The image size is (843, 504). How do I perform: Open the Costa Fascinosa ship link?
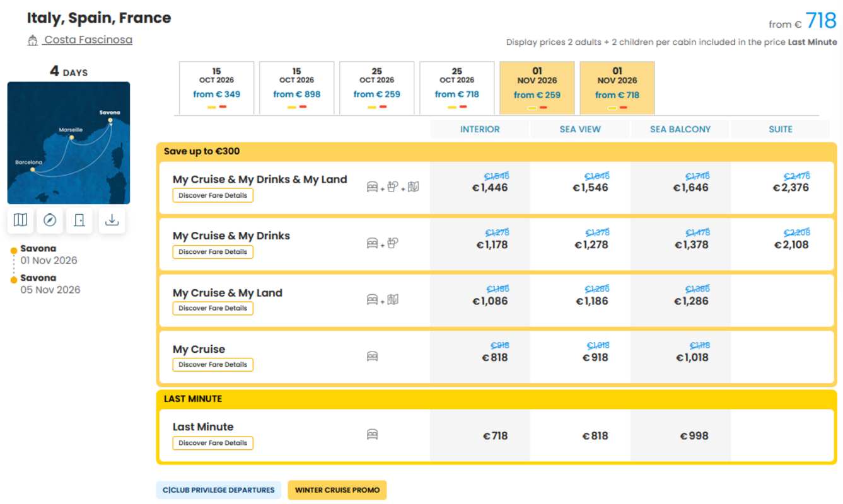coord(88,40)
